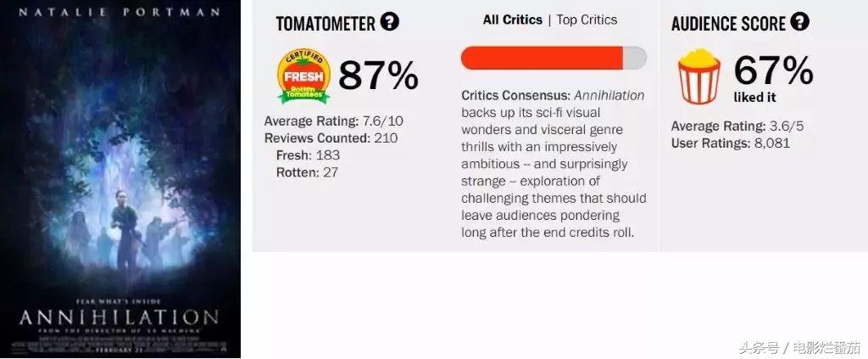Click the TOMATOMETER heading
The height and width of the screenshot is (359, 868).
tap(325, 24)
